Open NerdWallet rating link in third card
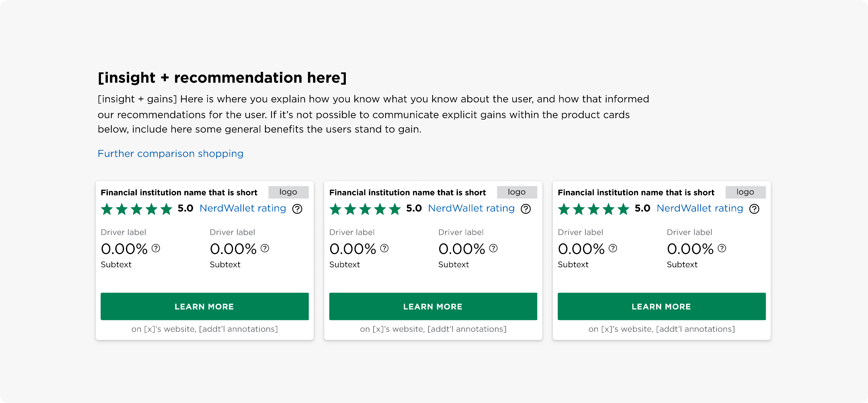The height and width of the screenshot is (403, 868). 700,208
